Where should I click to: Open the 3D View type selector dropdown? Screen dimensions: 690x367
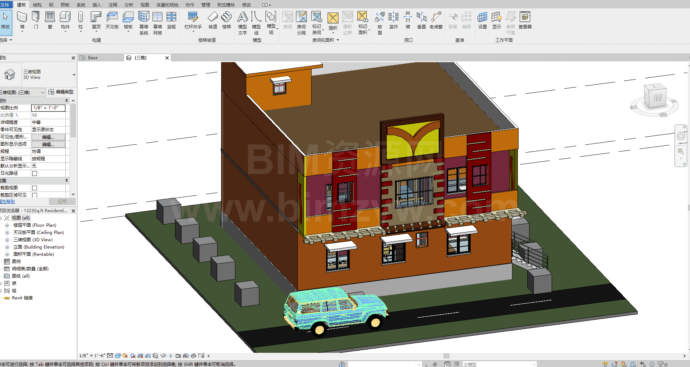point(38,74)
